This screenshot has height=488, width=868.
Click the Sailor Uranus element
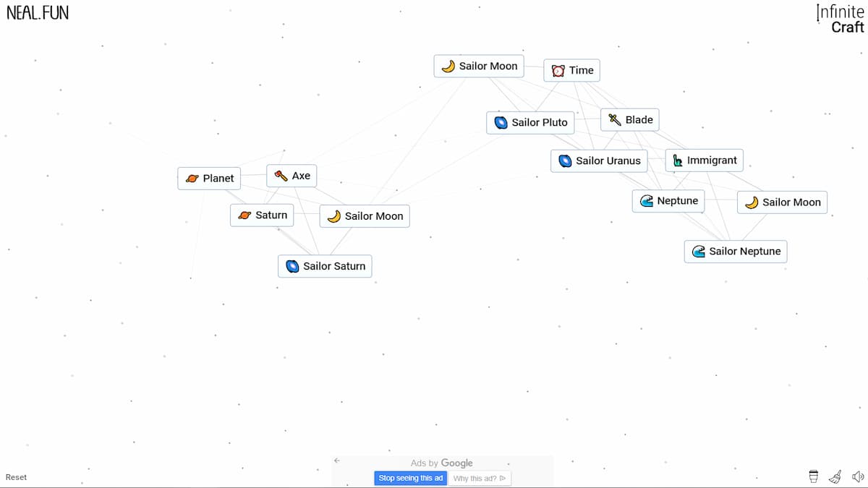click(x=598, y=160)
